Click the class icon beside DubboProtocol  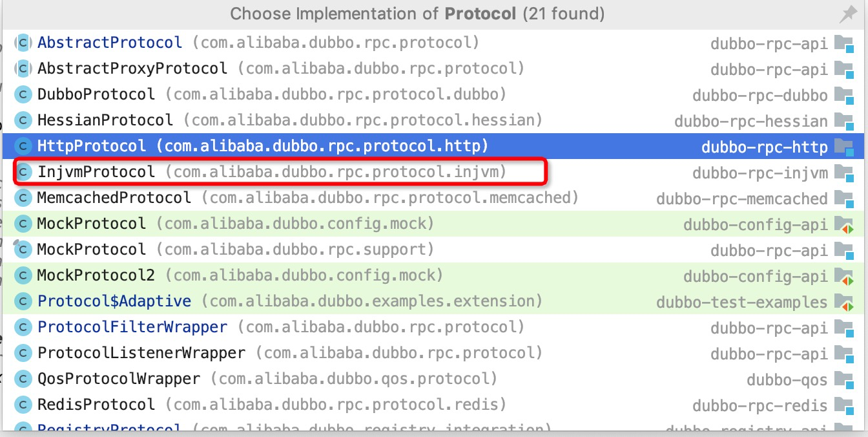tap(24, 95)
